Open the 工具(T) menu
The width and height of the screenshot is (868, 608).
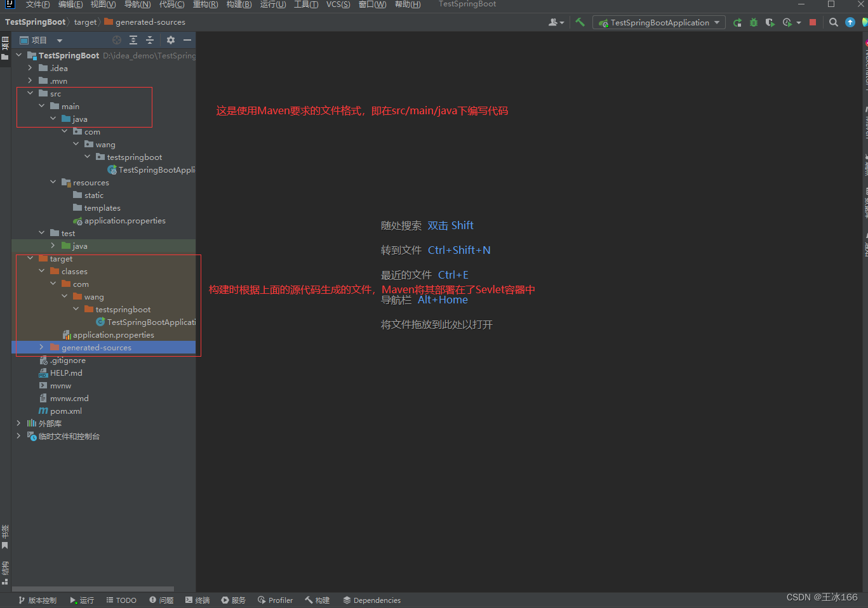coord(306,4)
